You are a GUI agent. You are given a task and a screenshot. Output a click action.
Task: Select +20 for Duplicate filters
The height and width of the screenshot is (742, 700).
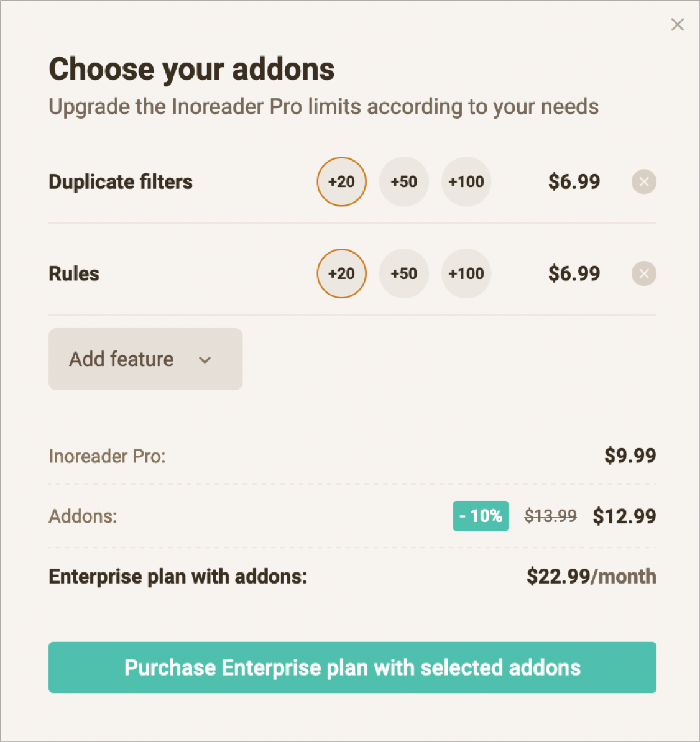pos(342,182)
